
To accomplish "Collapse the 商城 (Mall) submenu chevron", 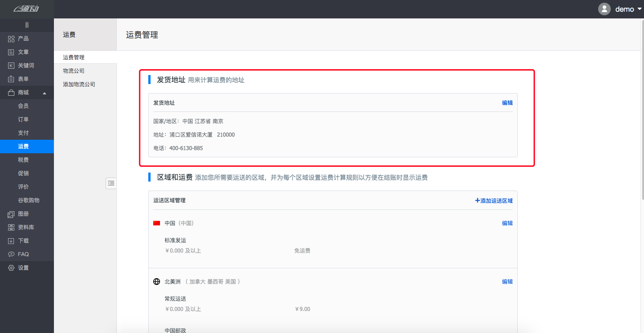I will pos(44,93).
